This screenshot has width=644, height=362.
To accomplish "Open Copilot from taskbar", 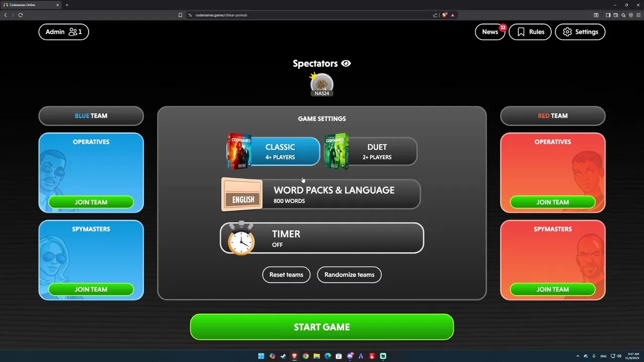I will pyautogui.click(x=272, y=356).
